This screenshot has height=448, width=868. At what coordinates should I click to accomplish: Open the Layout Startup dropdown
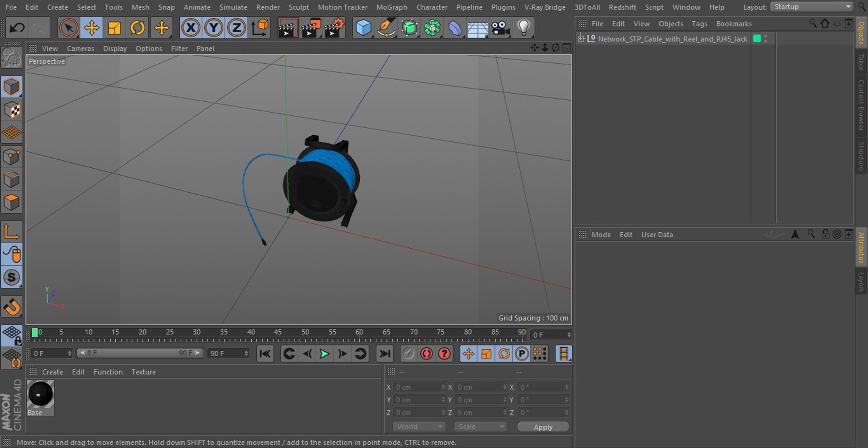[x=812, y=7]
